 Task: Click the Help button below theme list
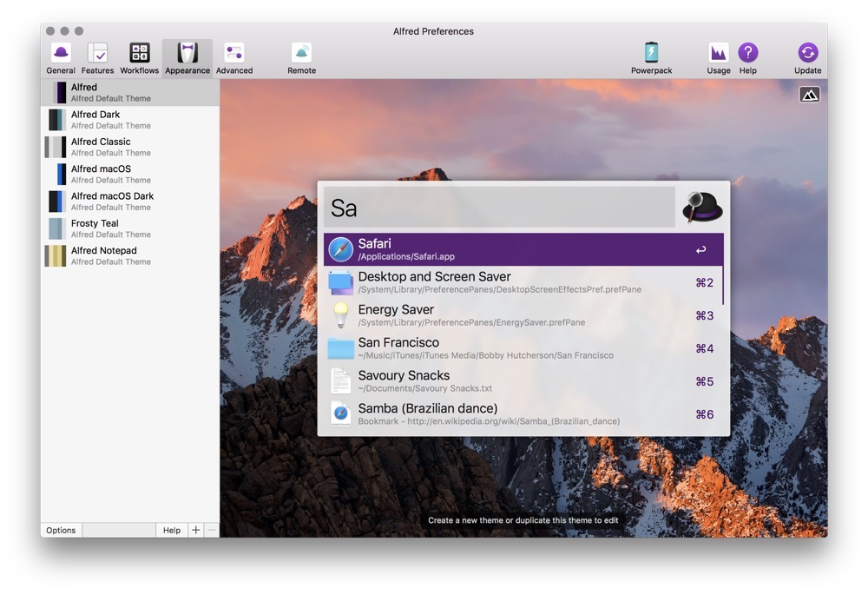click(172, 530)
